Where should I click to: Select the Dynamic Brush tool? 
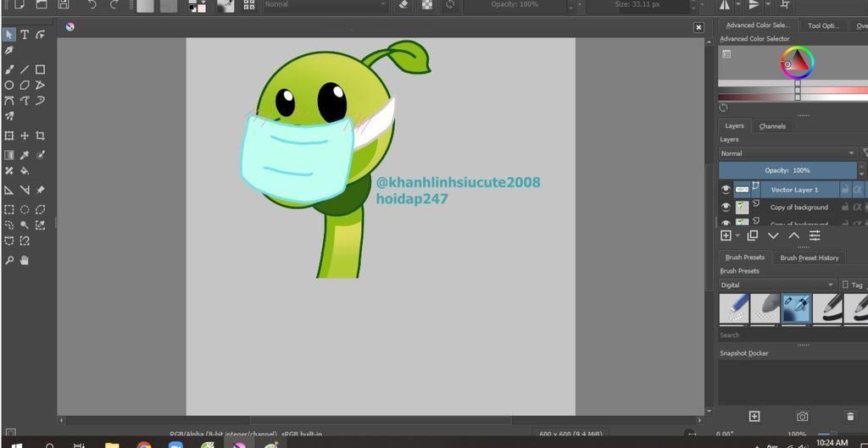[x=41, y=101]
